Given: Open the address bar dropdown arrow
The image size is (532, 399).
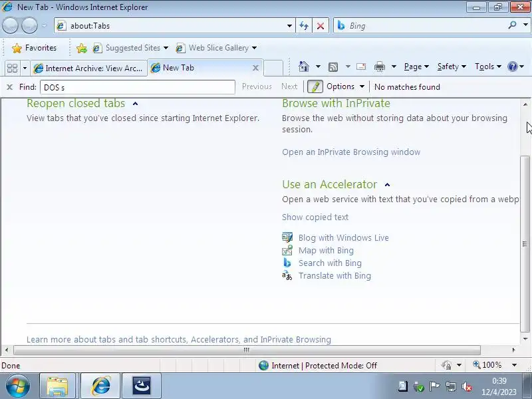Looking at the screenshot, I should (x=289, y=26).
